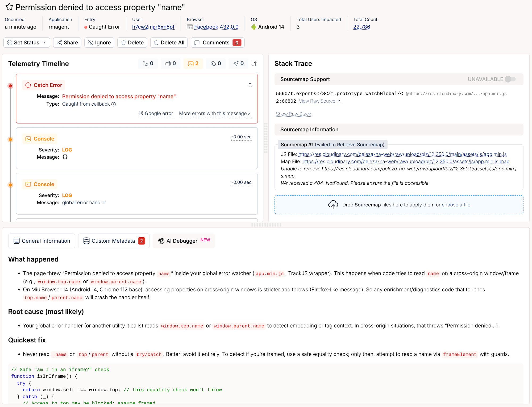This screenshot has width=532, height=407.
Task: Click the sourcemap upload cloud icon
Action: (x=333, y=205)
